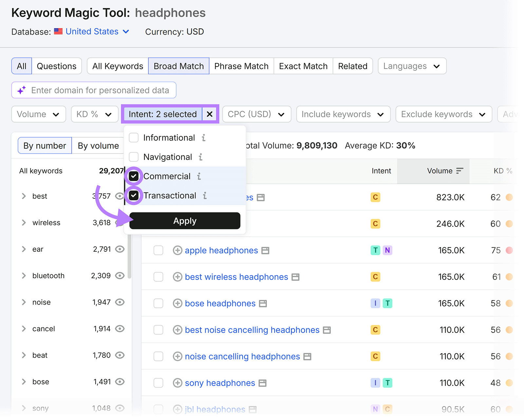Click the US flag icon next to Database

coord(58,31)
